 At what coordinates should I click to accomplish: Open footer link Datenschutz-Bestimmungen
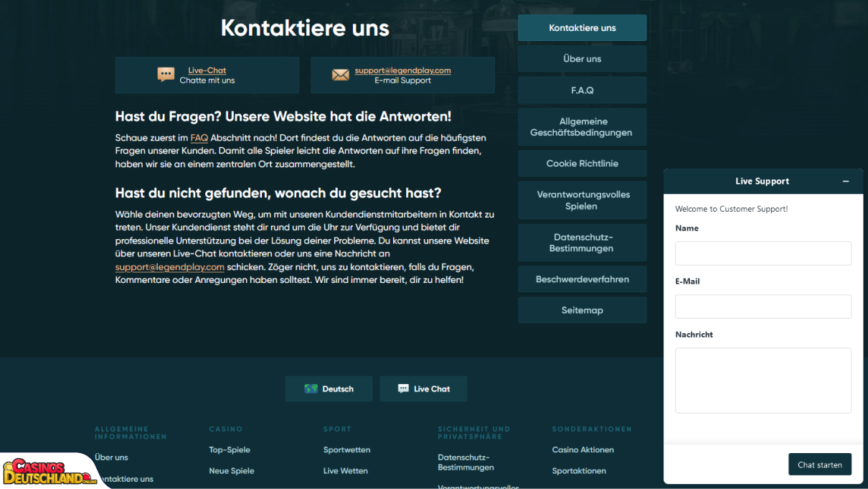(466, 462)
